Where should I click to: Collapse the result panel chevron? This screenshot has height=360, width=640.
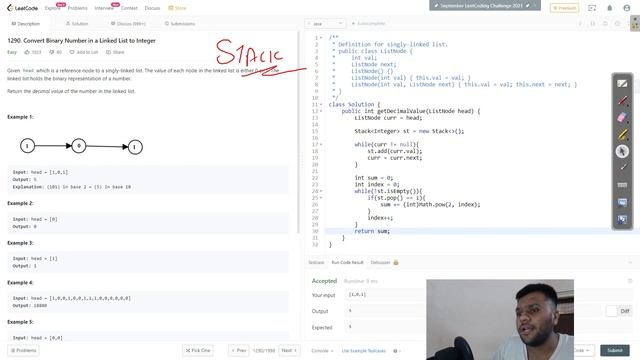[631, 262]
